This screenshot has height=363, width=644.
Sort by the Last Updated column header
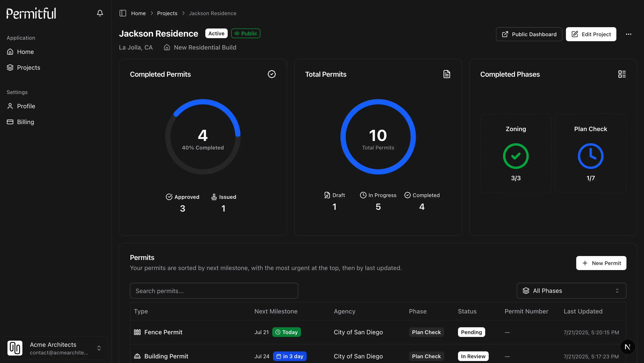coord(583,311)
